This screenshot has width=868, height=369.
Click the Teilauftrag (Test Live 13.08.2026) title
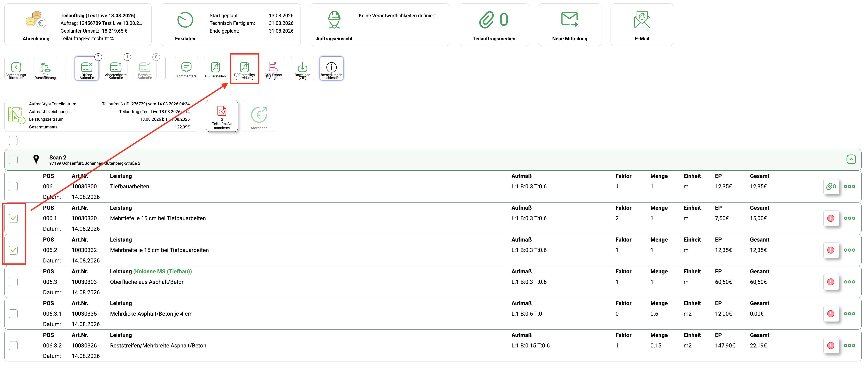(x=98, y=16)
